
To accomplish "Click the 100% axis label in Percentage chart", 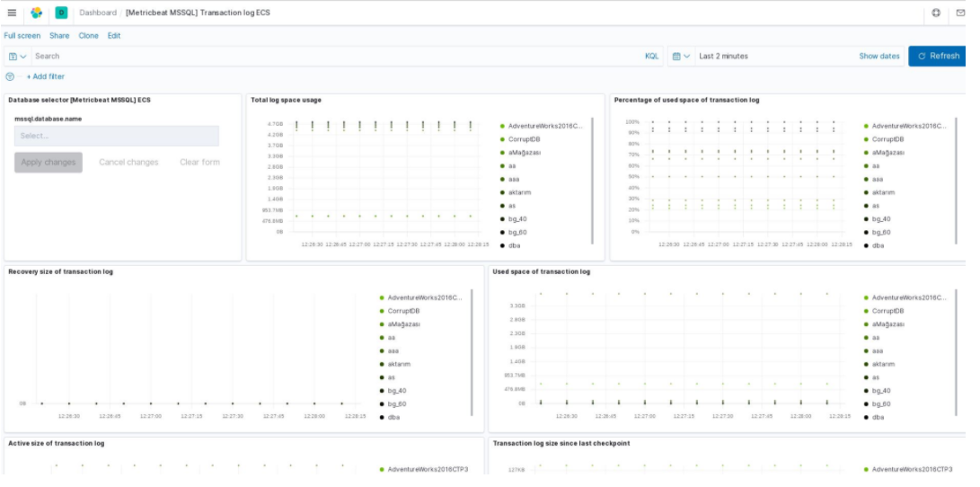I will [x=632, y=122].
